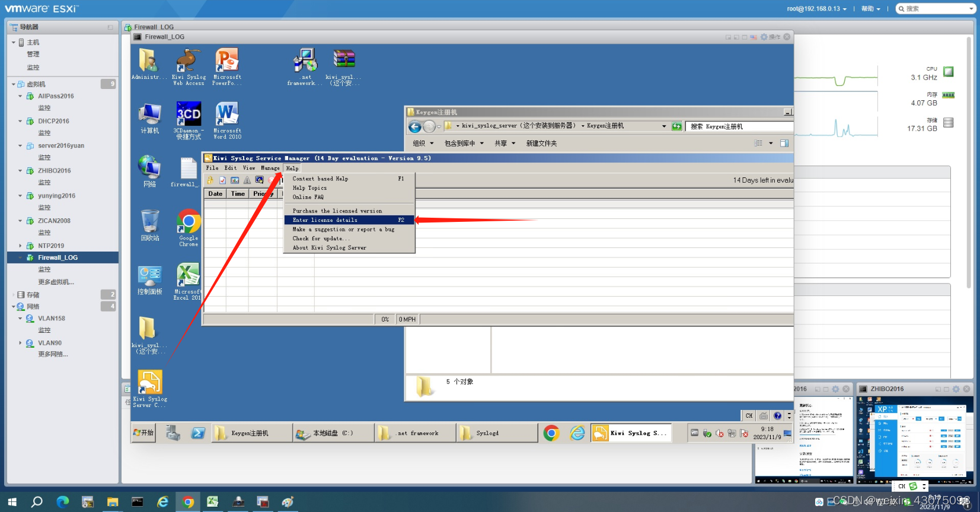Screen dimensions: 980x512
Task: Click the green refresh icon in the Keygen address bar
Action: tap(676, 126)
